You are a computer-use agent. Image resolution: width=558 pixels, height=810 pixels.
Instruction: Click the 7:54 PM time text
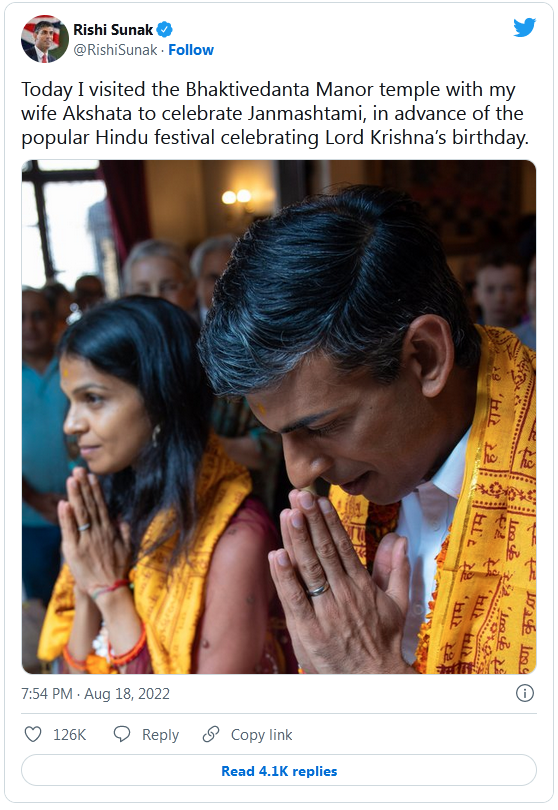46,693
